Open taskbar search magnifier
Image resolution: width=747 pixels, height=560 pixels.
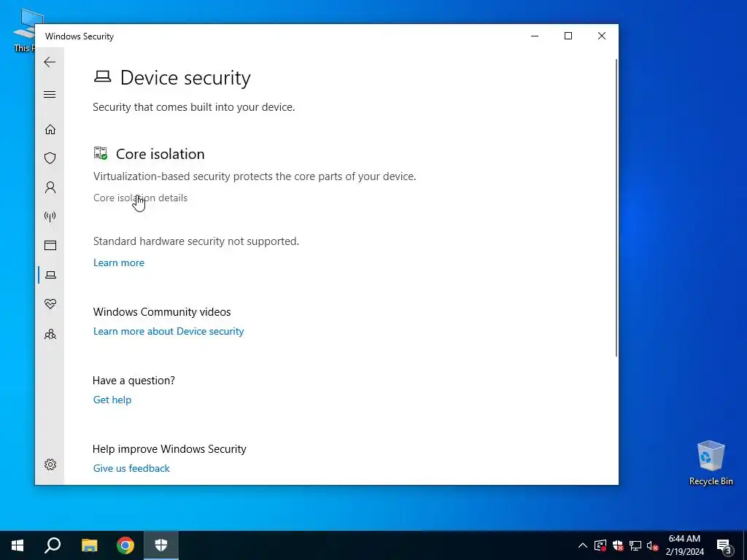point(53,545)
